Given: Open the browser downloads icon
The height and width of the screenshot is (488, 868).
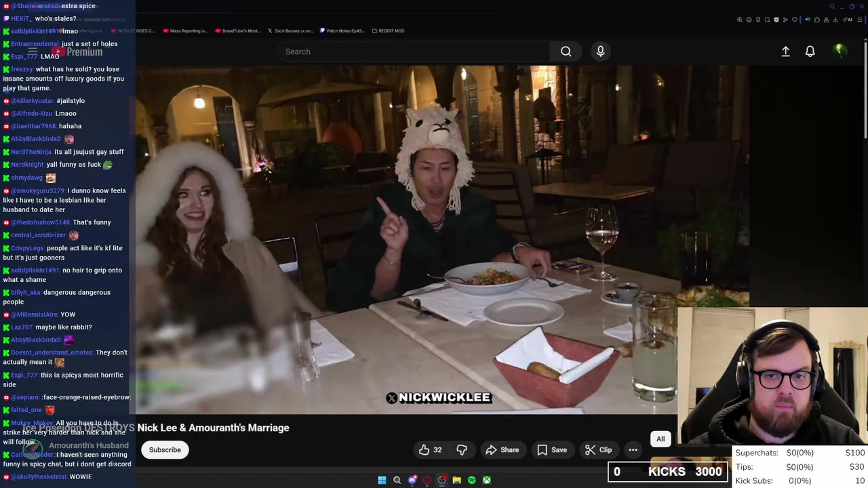Looking at the screenshot, I should (x=835, y=20).
